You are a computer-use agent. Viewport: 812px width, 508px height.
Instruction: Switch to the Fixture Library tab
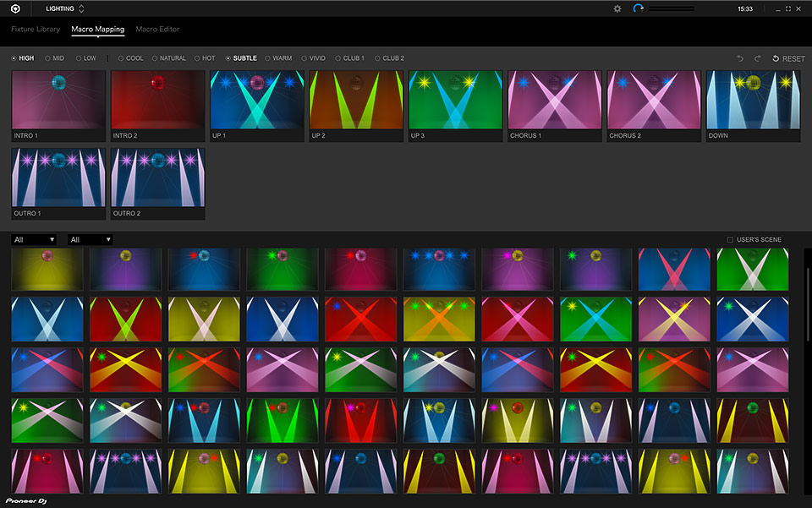pyautogui.click(x=35, y=29)
